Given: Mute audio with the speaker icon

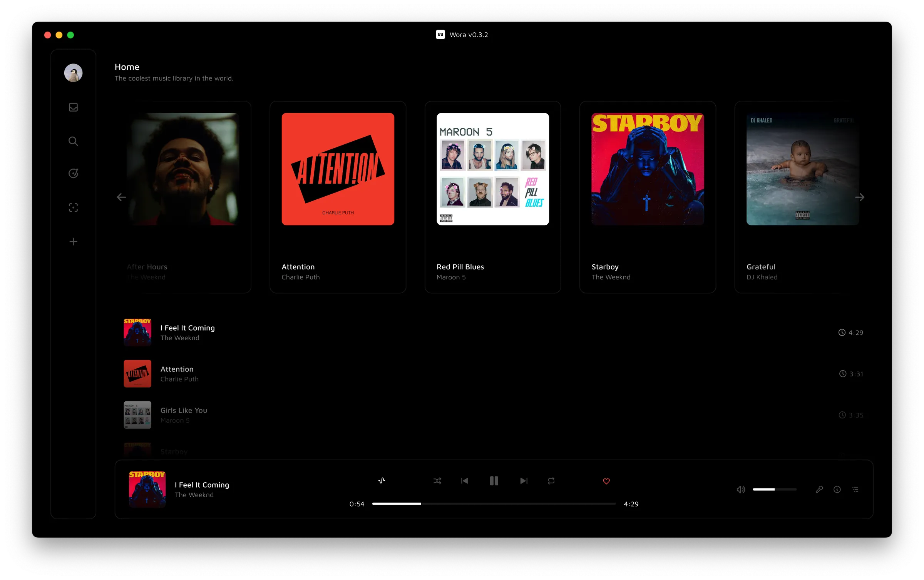Looking at the screenshot, I should (x=740, y=489).
